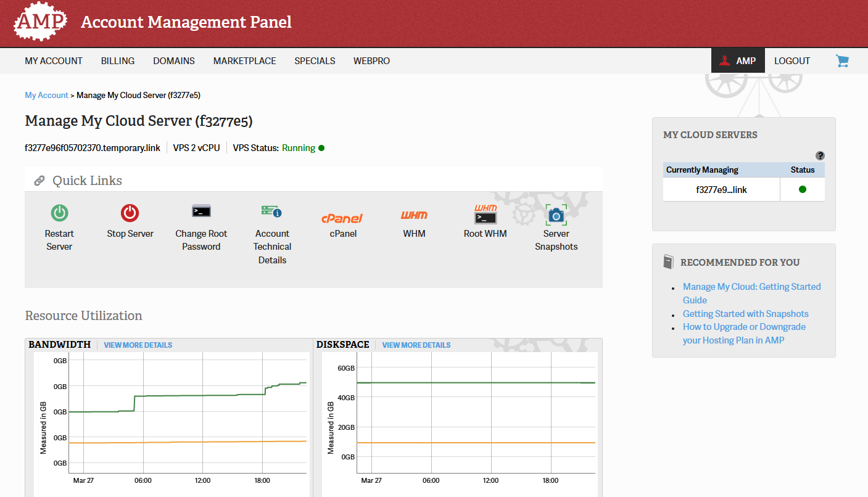868x497 pixels.
Task: Open the MARKETPLACE menu
Action: pos(245,61)
